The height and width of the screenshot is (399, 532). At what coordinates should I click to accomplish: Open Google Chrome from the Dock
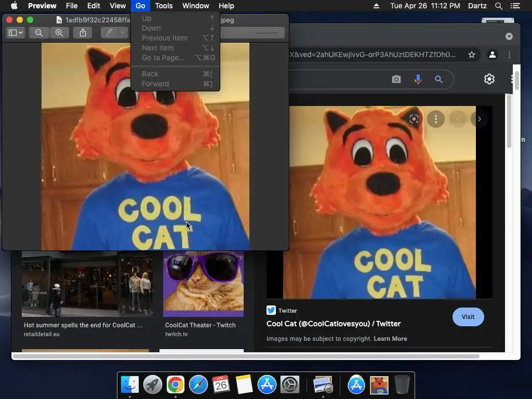tap(176, 384)
